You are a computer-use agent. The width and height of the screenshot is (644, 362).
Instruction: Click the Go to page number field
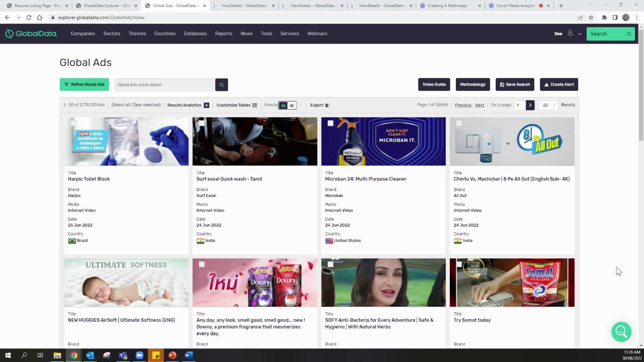519,105
